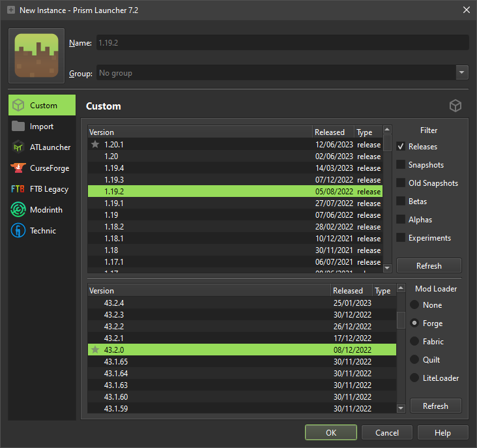
Task: Open the CurseForge page
Action: 42,168
